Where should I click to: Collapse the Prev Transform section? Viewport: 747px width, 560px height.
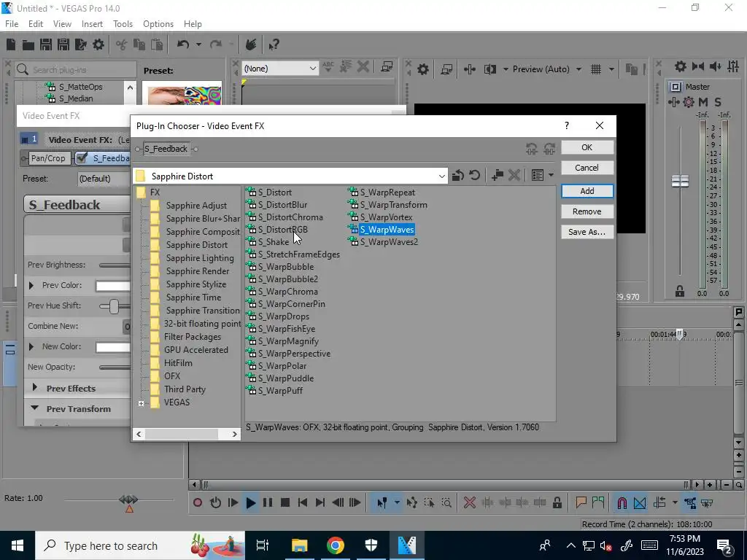34,408
